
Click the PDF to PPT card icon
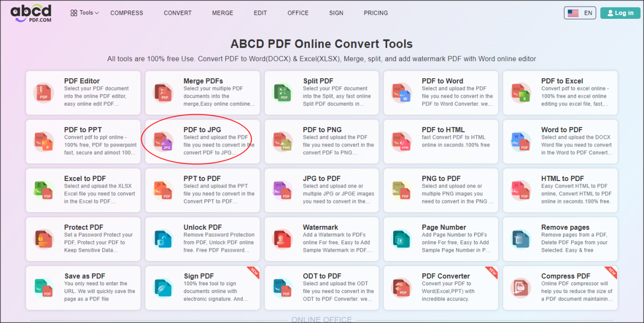click(x=43, y=141)
